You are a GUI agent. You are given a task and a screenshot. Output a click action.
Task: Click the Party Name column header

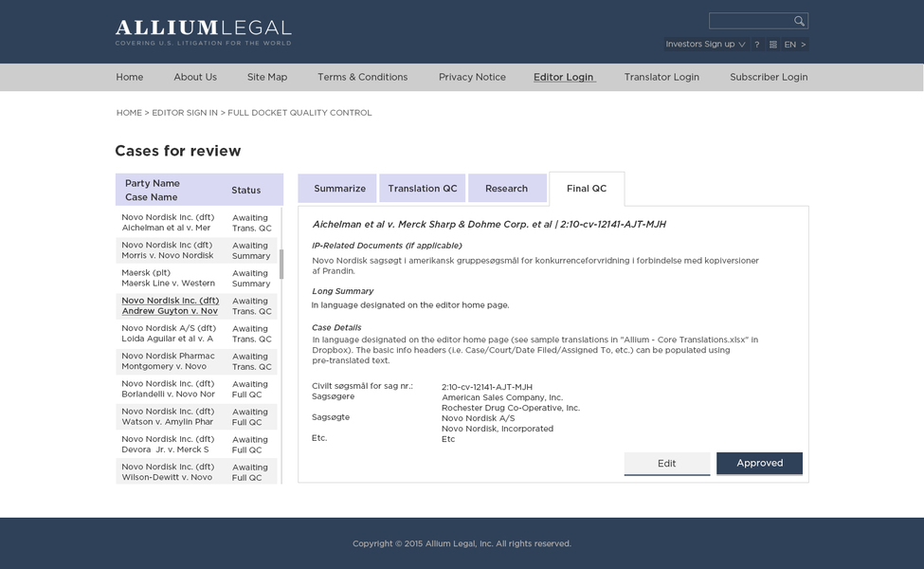152,183
